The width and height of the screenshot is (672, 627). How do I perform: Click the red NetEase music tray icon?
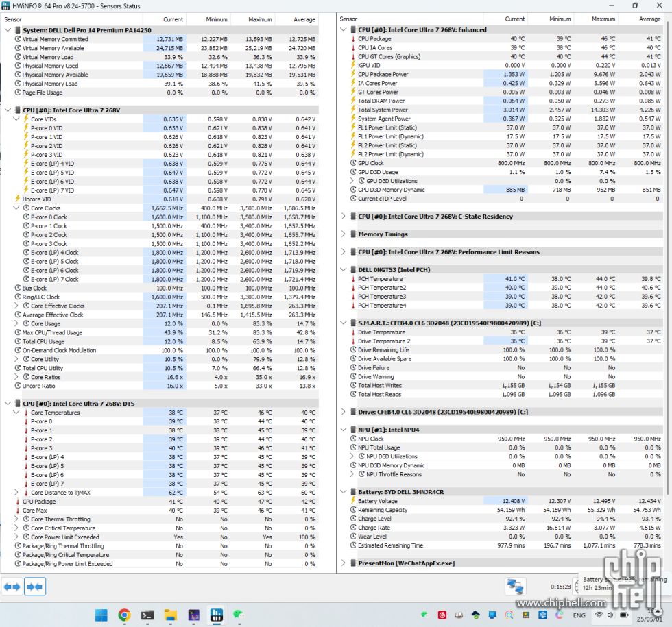[x=442, y=615]
